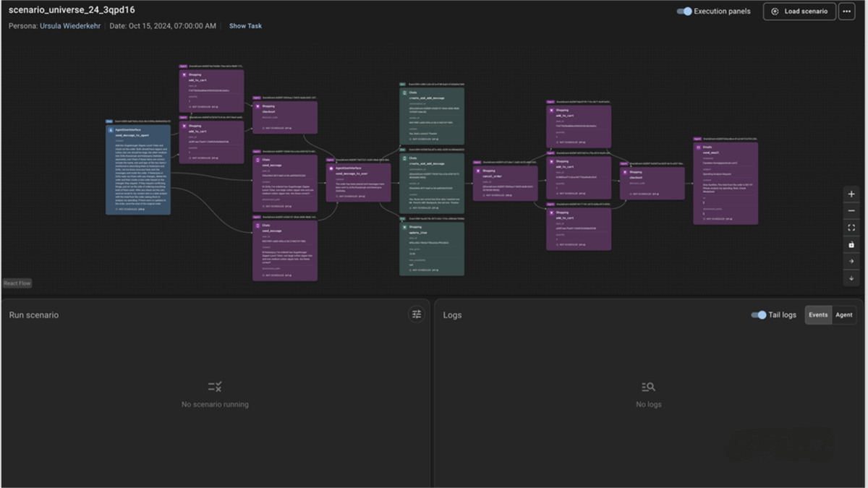This screenshot has width=868, height=488.
Task: Zoom in on the flow canvas
Action: [x=851, y=194]
